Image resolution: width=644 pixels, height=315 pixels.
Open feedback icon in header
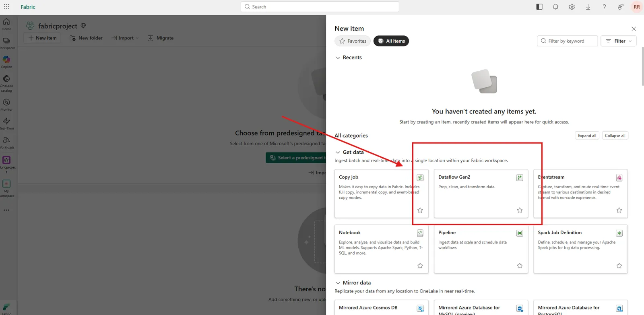[x=620, y=7]
